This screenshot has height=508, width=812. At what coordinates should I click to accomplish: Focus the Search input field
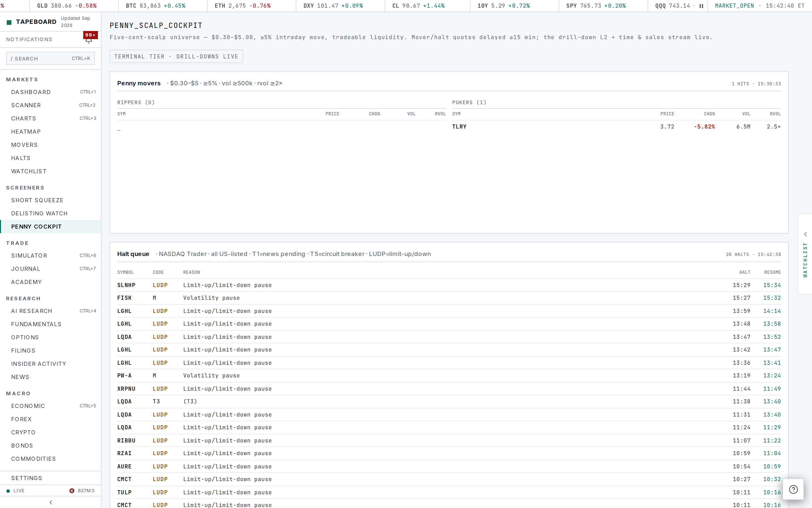(x=50, y=58)
